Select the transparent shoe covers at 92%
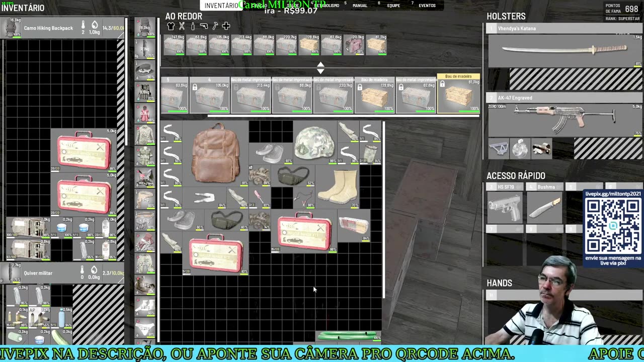The width and height of the screenshot is (644, 362). (271, 154)
